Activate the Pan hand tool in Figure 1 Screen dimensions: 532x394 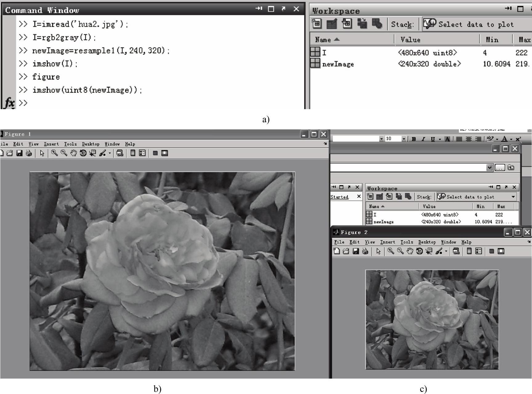73,153
